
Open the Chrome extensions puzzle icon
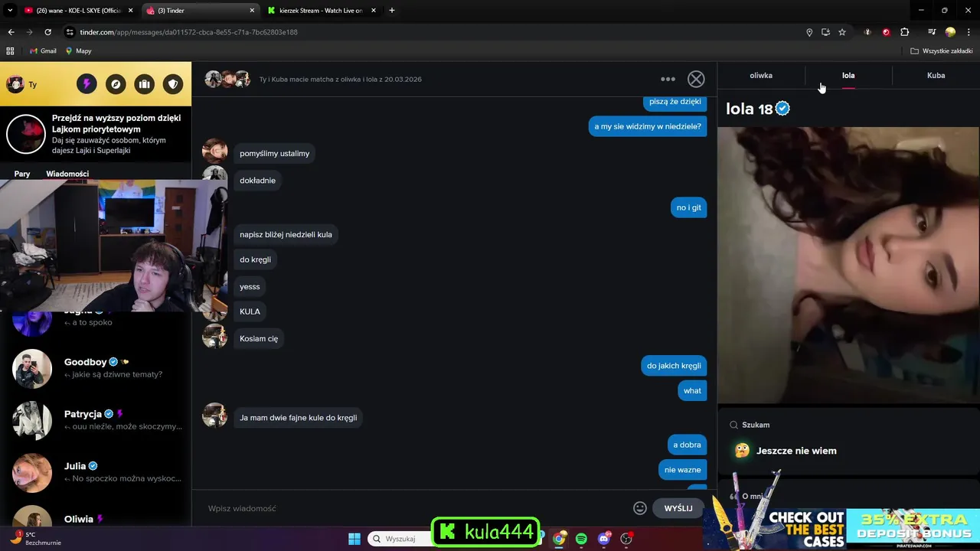[904, 32]
